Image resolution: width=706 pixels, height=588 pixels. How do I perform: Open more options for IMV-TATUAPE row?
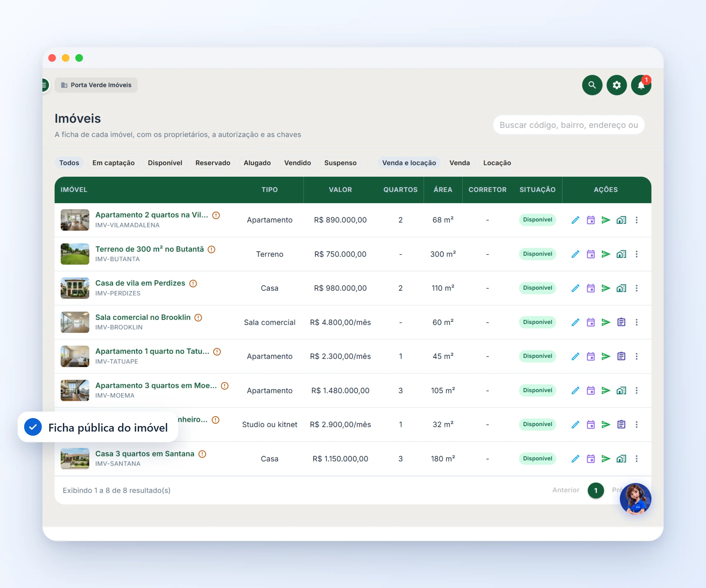(636, 356)
